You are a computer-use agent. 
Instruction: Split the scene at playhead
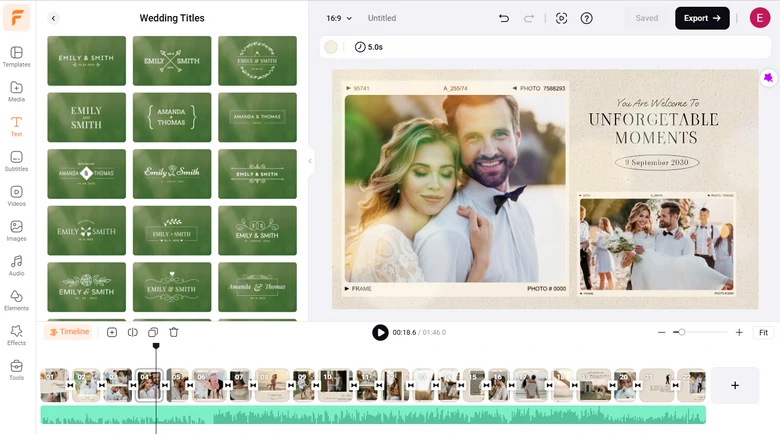point(132,332)
